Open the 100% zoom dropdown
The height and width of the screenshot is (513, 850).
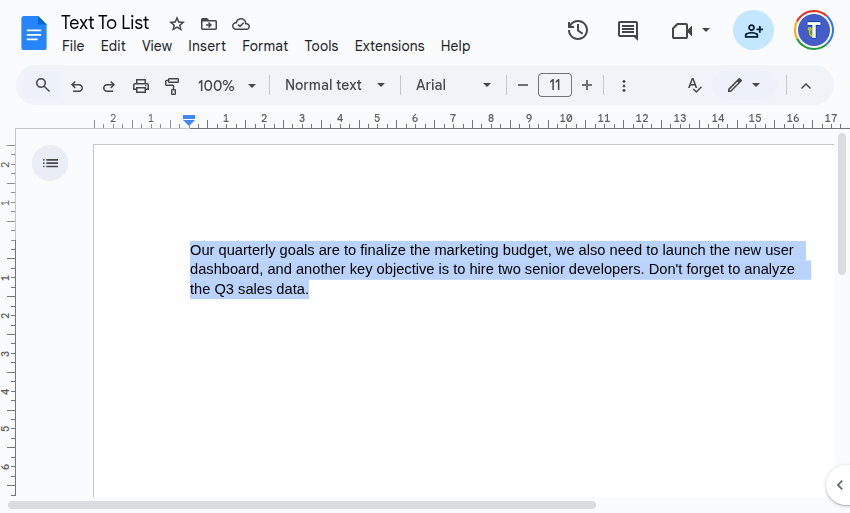coord(227,86)
